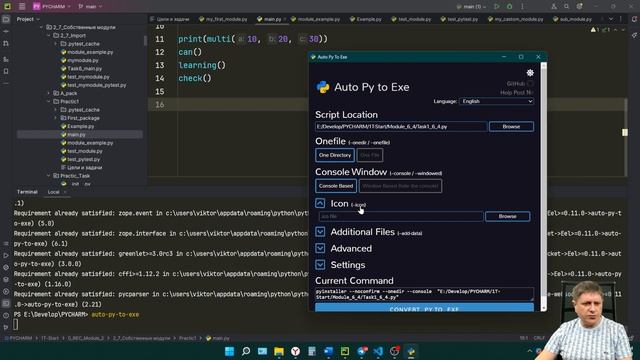Open the Commit tool window icon
640x360 pixels.
6,31
